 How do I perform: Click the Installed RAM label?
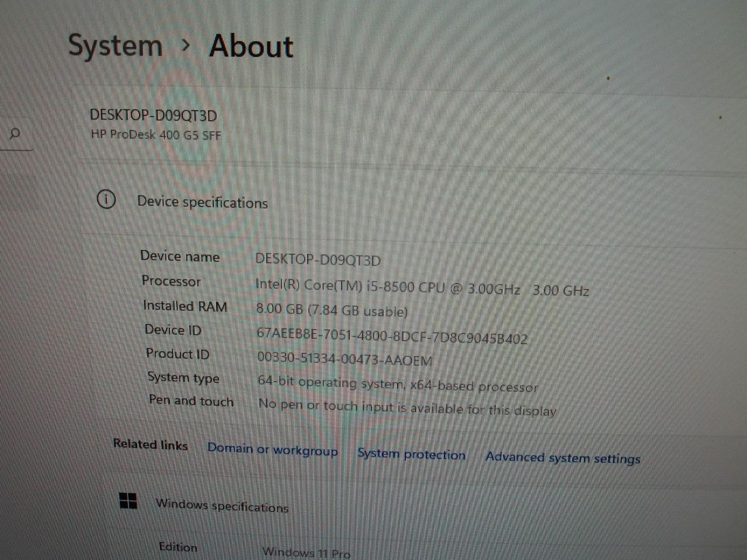185,306
